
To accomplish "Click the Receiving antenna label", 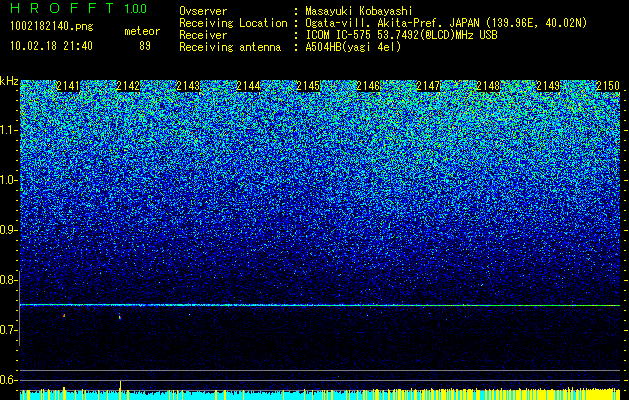I will [x=230, y=47].
